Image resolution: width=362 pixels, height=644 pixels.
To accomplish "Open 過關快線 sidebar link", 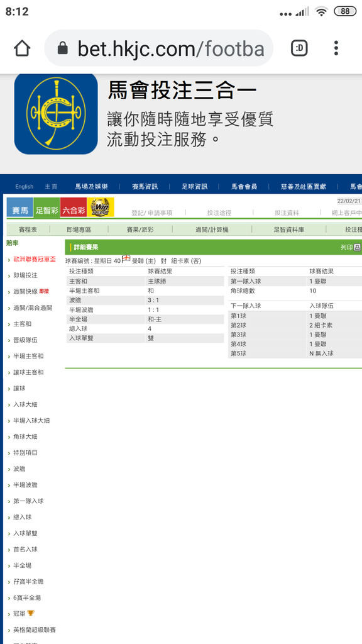I will click(x=25, y=292).
